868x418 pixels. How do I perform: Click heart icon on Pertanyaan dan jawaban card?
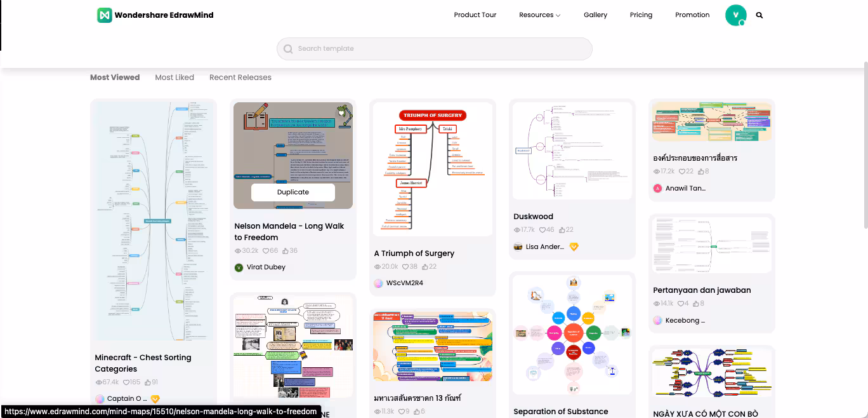[x=681, y=304]
